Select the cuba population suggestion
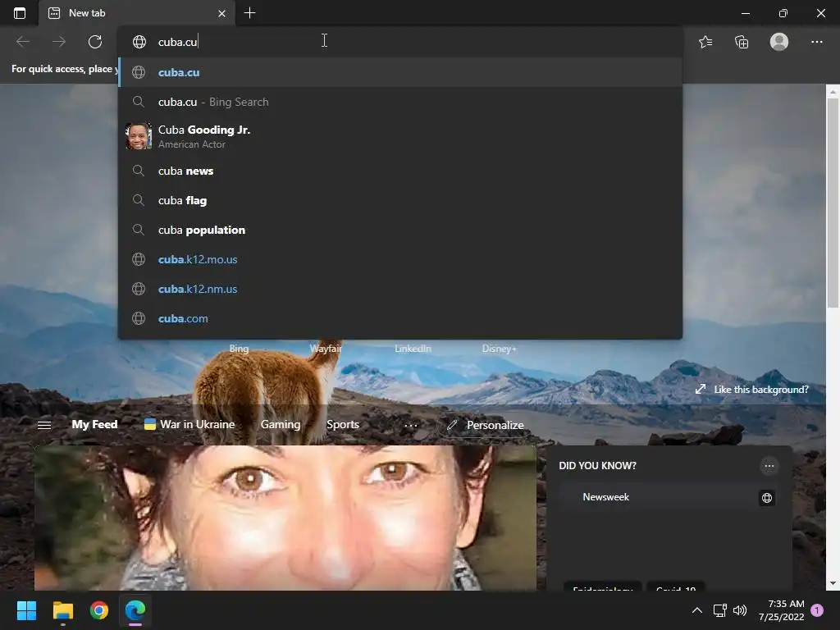This screenshot has height=630, width=840. pyautogui.click(x=399, y=230)
